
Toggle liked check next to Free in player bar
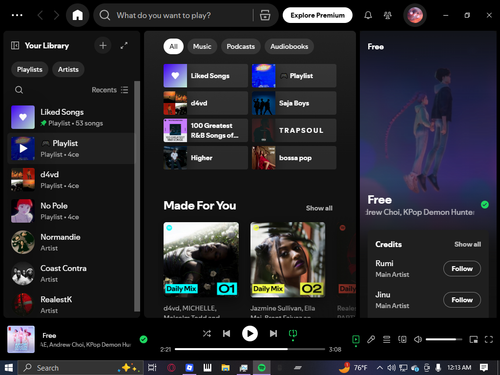pos(144,339)
